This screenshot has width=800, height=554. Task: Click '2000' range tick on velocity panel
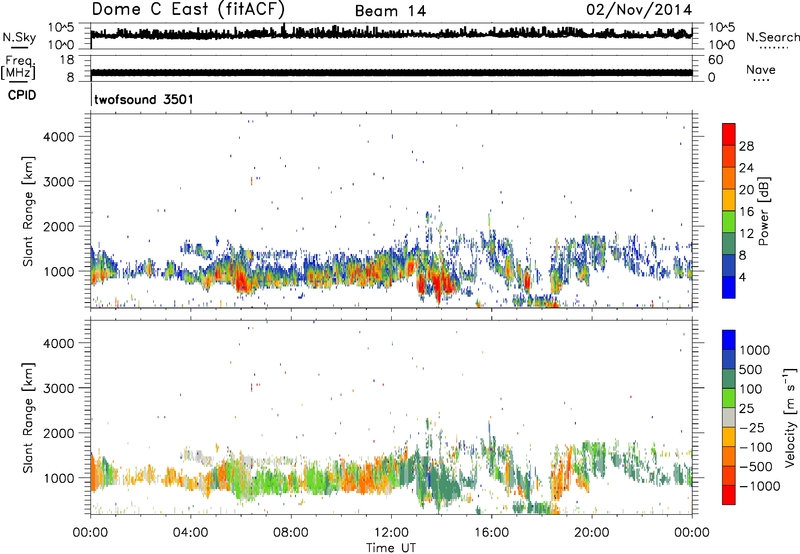[x=59, y=433]
